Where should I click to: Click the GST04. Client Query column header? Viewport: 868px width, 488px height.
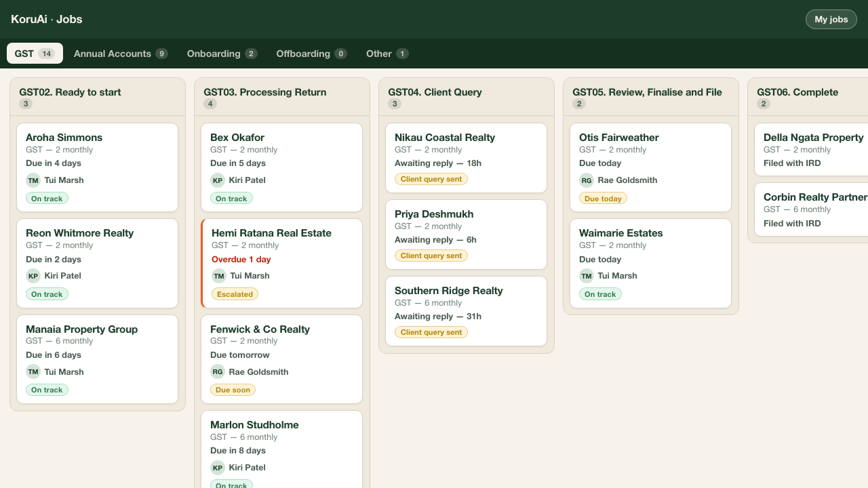click(x=467, y=97)
